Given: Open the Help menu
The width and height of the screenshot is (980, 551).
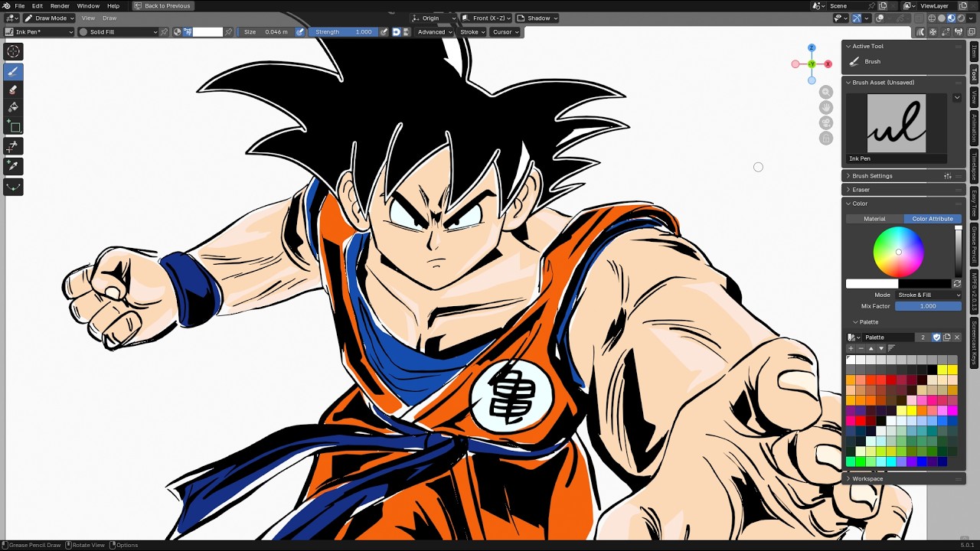Looking at the screenshot, I should pos(113,5).
